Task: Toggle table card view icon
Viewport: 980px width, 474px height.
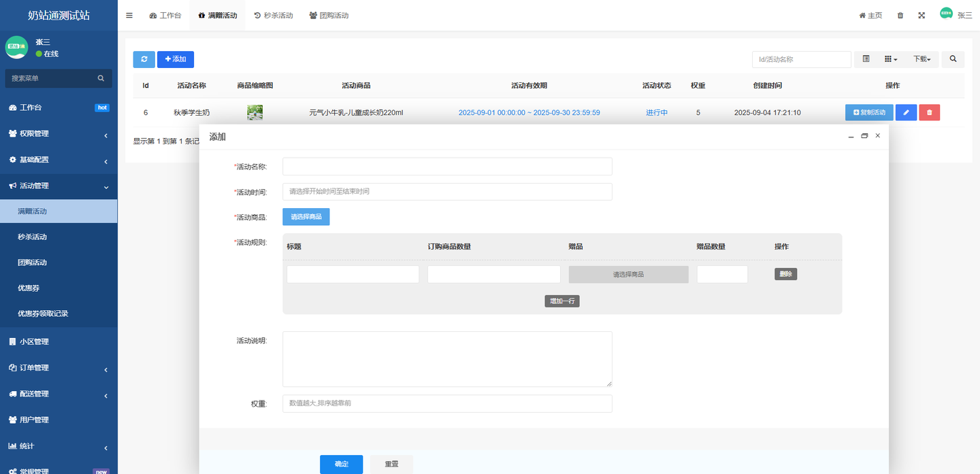Action: point(866,59)
